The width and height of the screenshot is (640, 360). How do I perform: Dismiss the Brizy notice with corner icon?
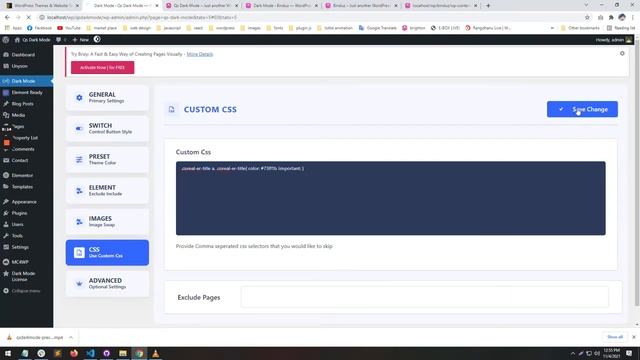(x=622, y=53)
